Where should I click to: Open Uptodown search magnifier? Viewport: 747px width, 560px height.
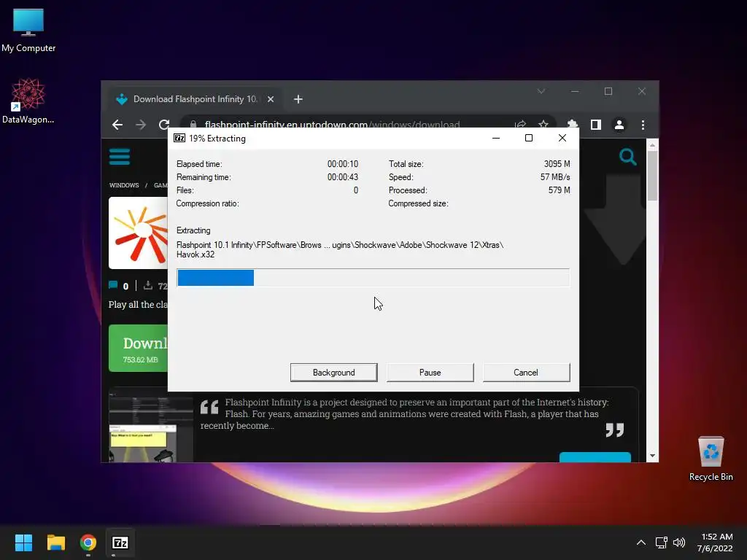[x=627, y=157]
